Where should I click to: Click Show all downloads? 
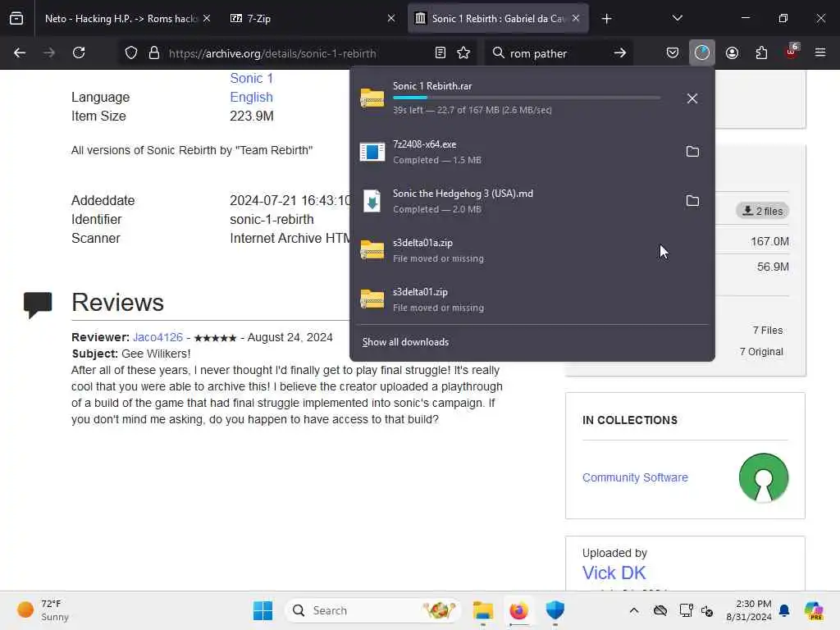click(405, 342)
